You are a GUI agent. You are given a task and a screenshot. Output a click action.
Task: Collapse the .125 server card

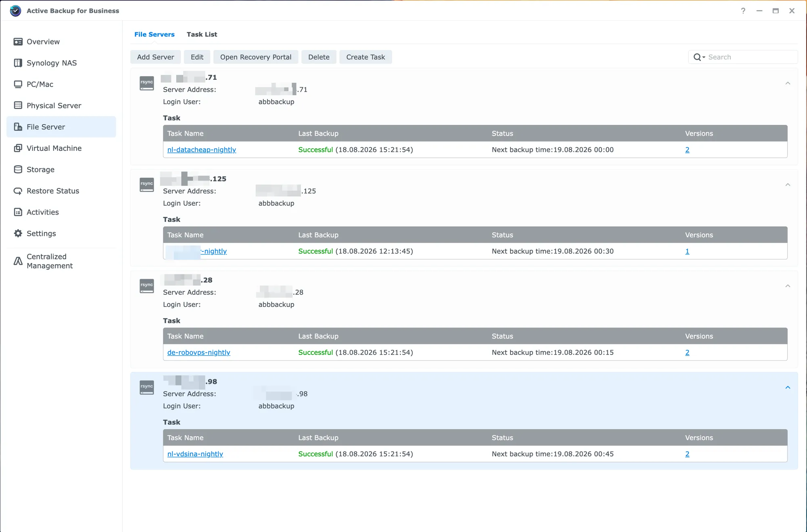pos(788,185)
